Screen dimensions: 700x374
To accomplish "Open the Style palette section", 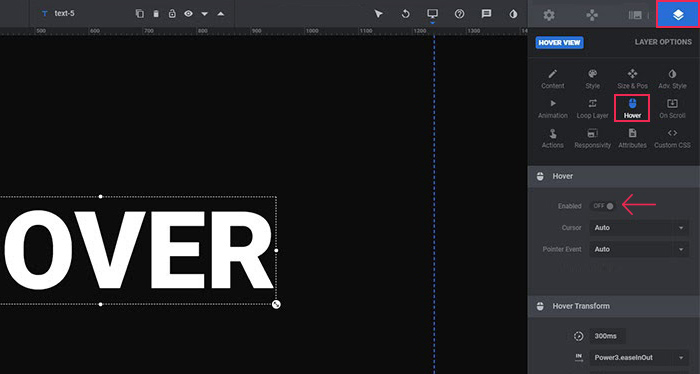I will [x=592, y=79].
